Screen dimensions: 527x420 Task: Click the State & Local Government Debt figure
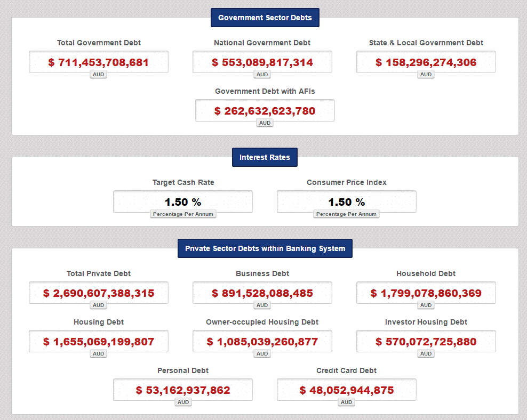(x=426, y=62)
